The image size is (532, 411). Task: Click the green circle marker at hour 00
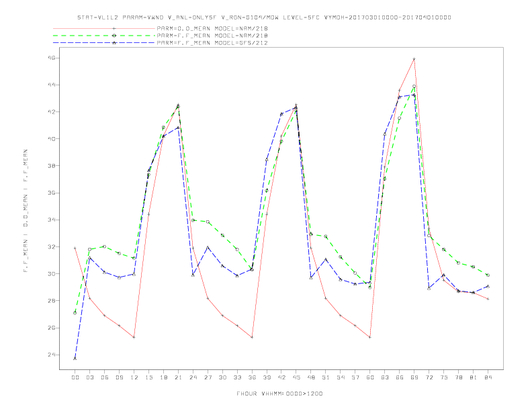tap(75, 313)
